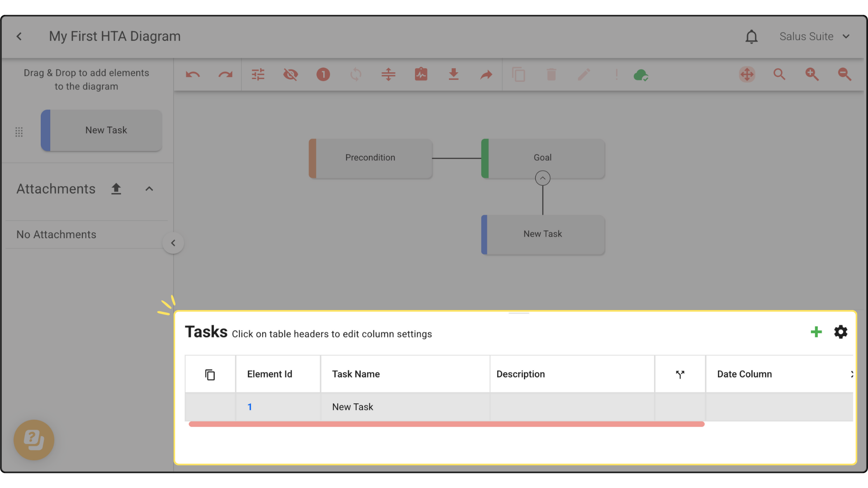Screen dimensions: 868x488
Task: Click the zoom out magnifier icon
Action: click(x=844, y=75)
